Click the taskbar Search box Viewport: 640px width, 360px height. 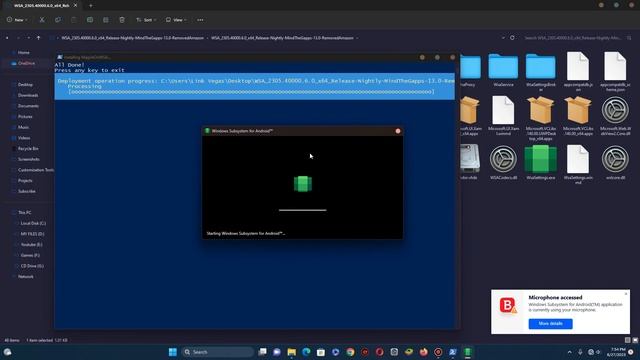point(218,352)
